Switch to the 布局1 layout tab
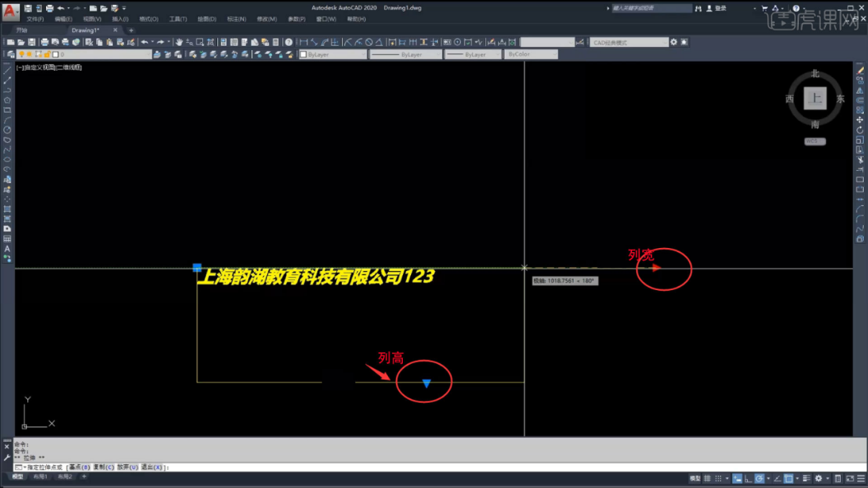Image resolution: width=868 pixels, height=488 pixels. (40, 476)
